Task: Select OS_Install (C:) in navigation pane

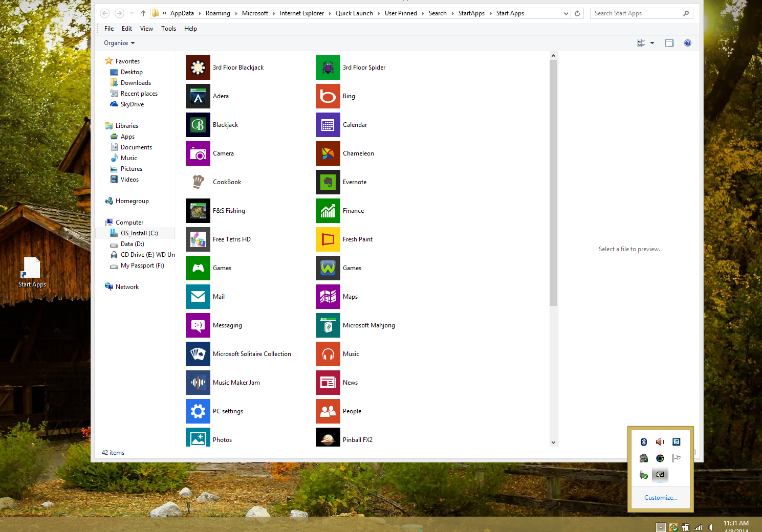Action: pos(139,233)
